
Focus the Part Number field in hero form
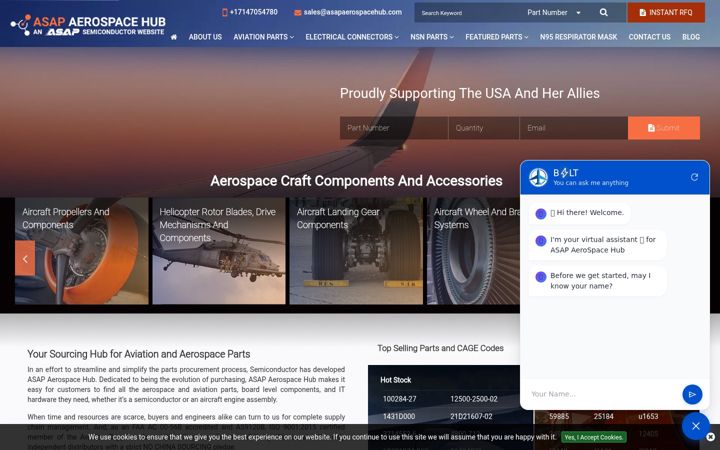coord(394,128)
